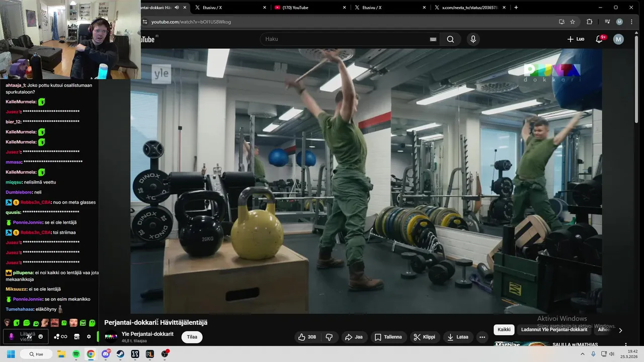Open OBS Studio from taskbar
Viewport: 644px width, 362px height.
tap(165, 354)
